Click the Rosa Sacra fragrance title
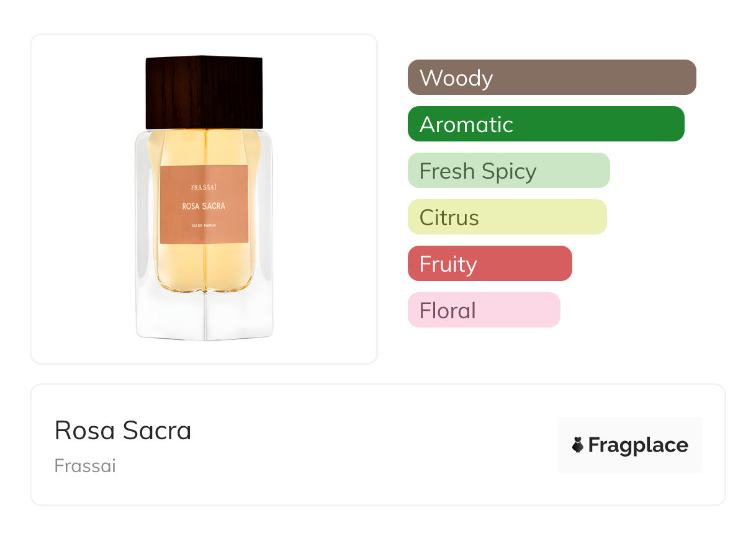The height and width of the screenshot is (536, 756). [123, 431]
